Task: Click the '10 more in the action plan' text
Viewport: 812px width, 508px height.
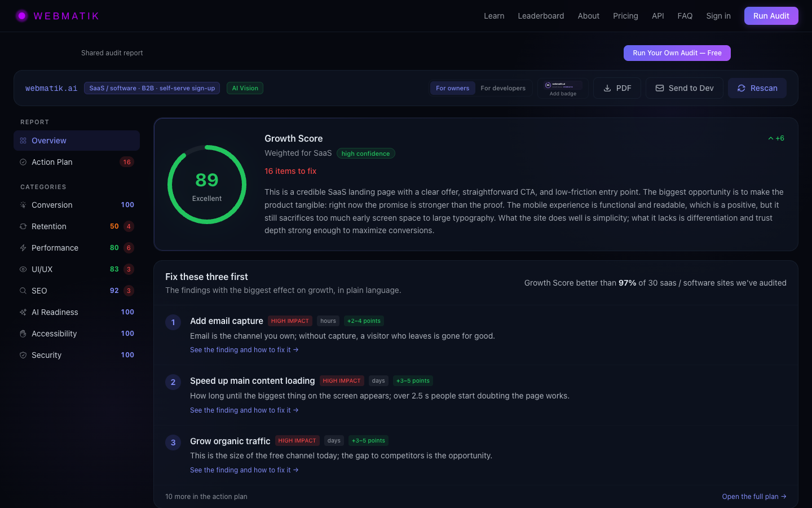Action: click(206, 497)
